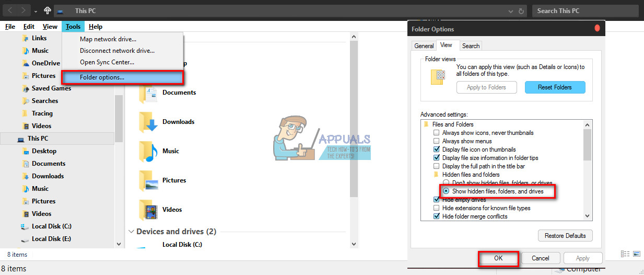Select Documents icon in navigation pane
The width and height of the screenshot is (644, 275).
(26, 164)
